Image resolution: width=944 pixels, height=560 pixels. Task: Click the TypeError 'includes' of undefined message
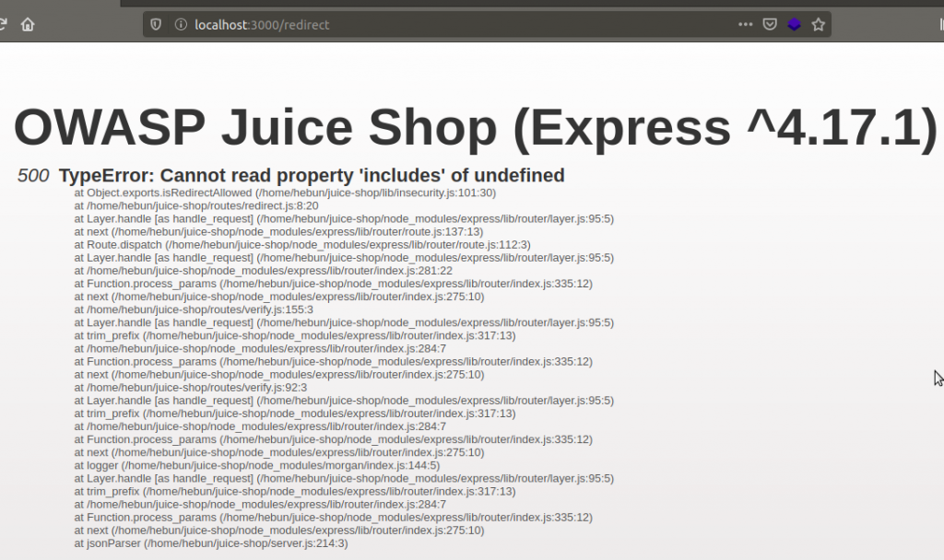312,176
